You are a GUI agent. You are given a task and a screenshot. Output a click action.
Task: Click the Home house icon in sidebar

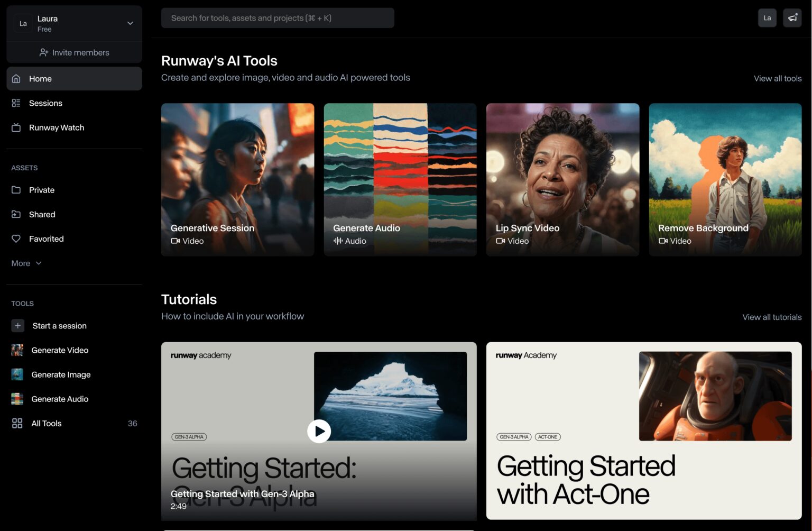[x=16, y=79]
